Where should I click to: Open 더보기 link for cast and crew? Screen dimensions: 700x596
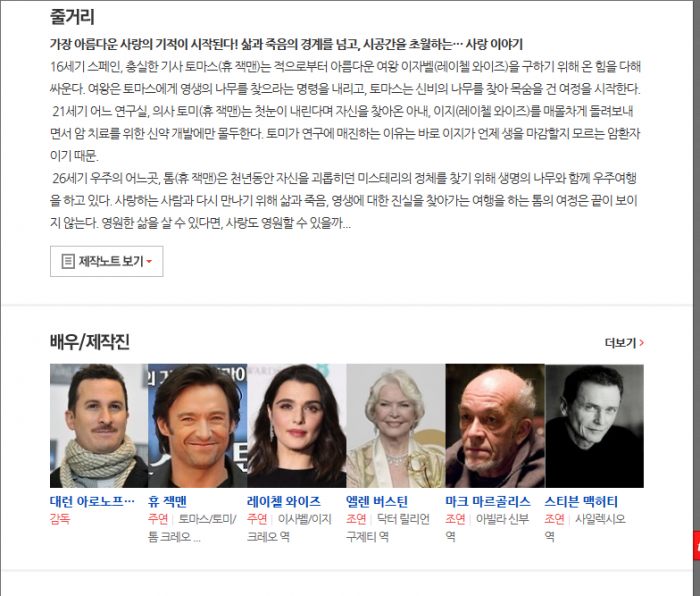(x=624, y=342)
